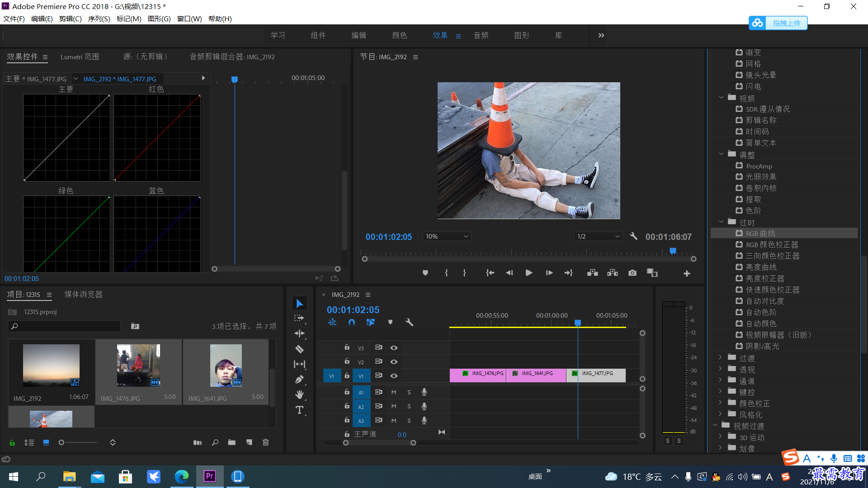Image resolution: width=868 pixels, height=488 pixels.
Task: Solo audio track A2
Action: (x=409, y=407)
